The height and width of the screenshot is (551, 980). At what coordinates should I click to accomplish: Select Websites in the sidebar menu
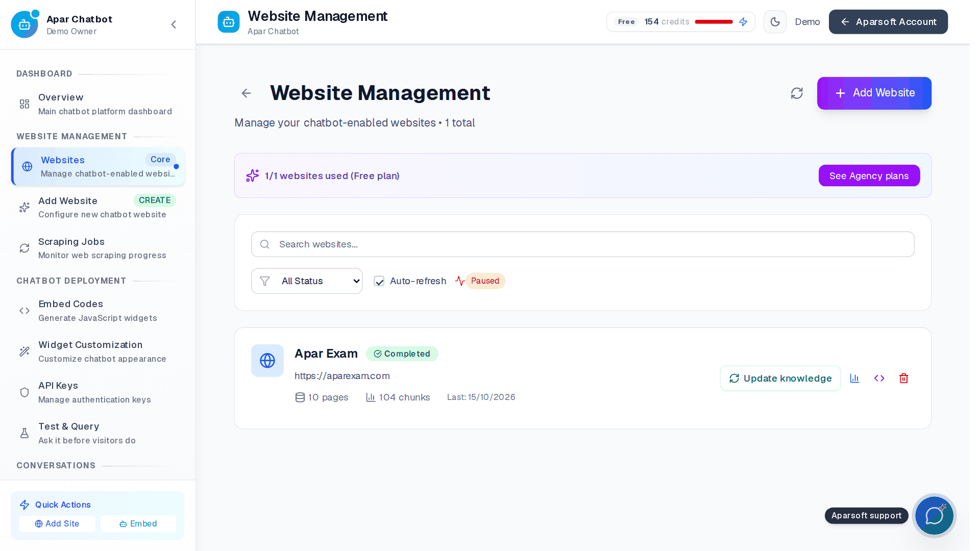click(x=98, y=167)
